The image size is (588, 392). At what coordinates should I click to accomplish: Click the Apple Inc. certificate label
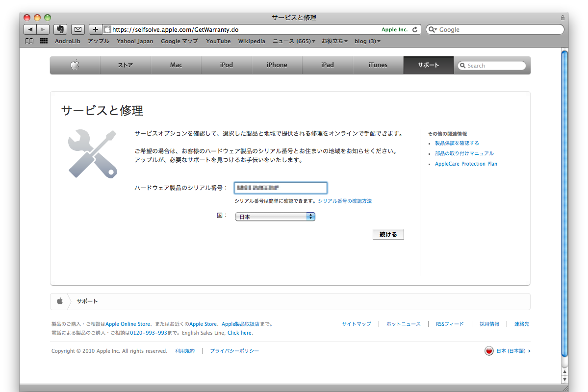click(x=394, y=29)
